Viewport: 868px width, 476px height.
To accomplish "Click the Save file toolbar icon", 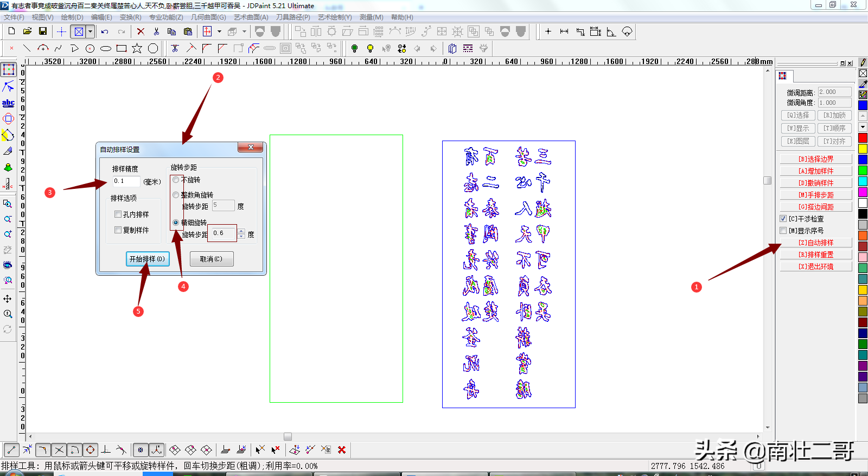I will tap(43, 31).
